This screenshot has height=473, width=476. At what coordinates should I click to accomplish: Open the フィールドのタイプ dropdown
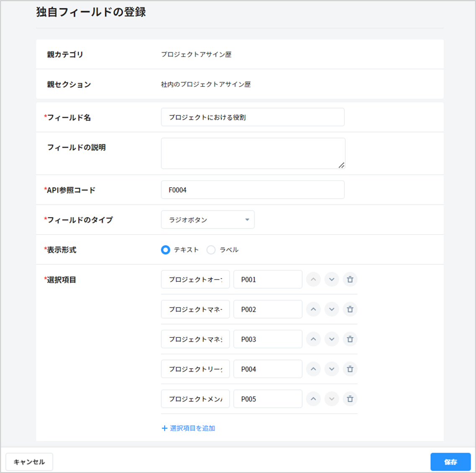[207, 220]
